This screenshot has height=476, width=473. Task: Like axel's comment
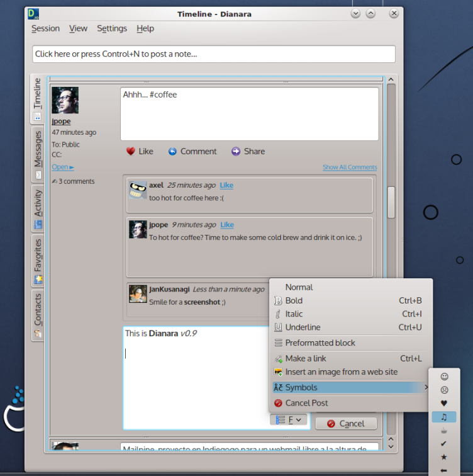click(x=226, y=185)
